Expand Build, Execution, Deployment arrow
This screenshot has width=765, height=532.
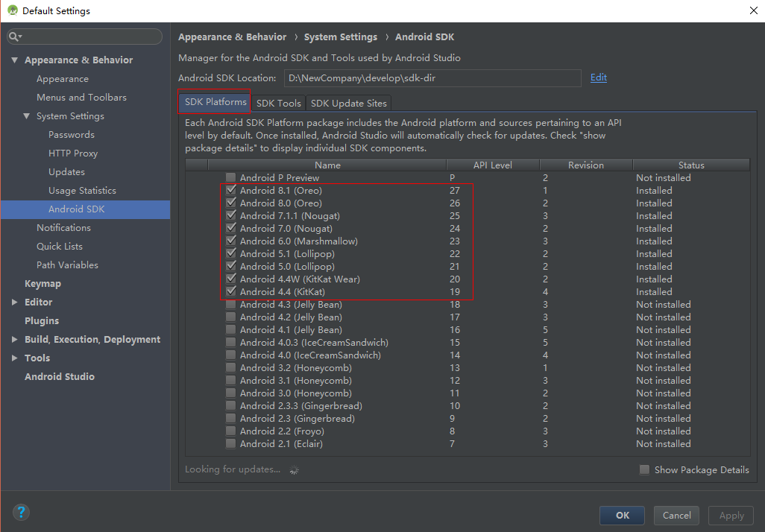pyautogui.click(x=15, y=339)
